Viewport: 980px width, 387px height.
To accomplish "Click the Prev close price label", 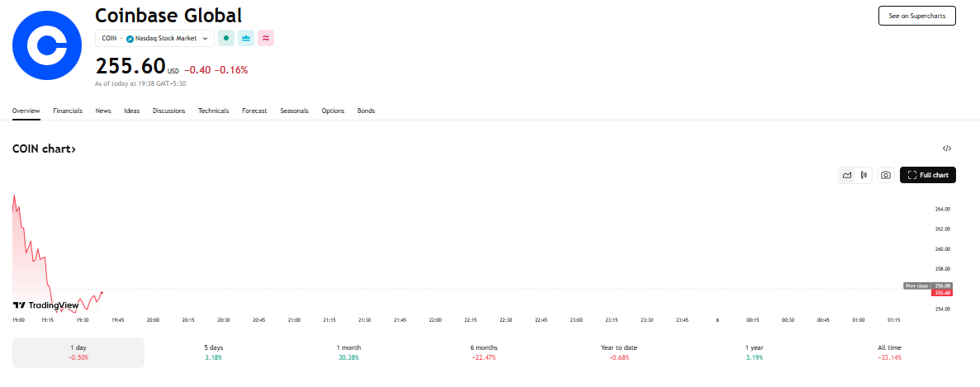I will pyautogui.click(x=916, y=286).
